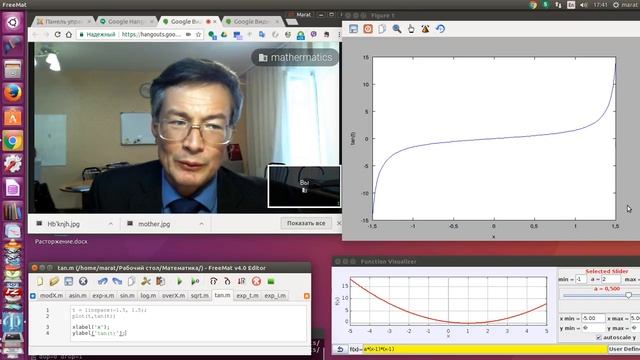Bookmark the page with the star icon
Screen dimensions: 640x360
tap(198, 35)
